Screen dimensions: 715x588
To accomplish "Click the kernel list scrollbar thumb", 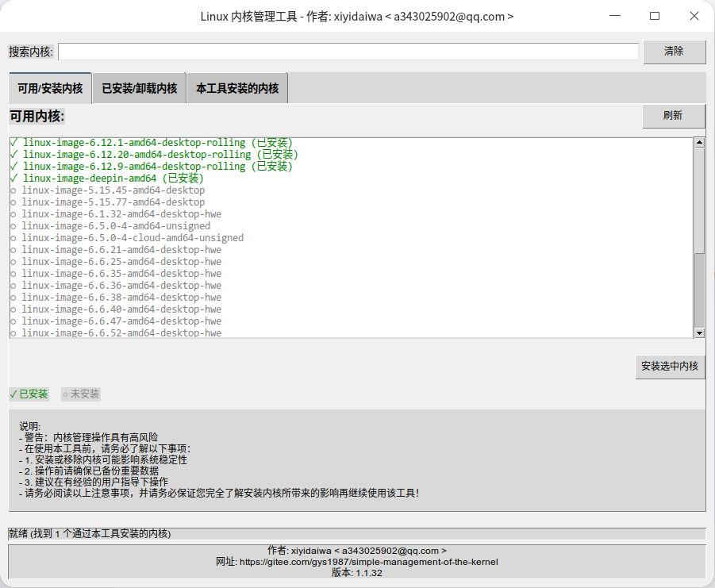I will click(x=699, y=201).
